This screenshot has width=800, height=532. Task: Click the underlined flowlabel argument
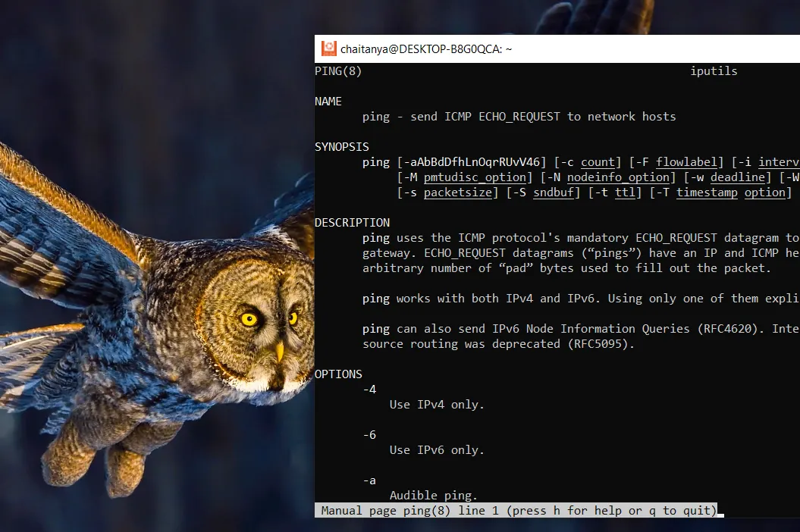point(686,161)
